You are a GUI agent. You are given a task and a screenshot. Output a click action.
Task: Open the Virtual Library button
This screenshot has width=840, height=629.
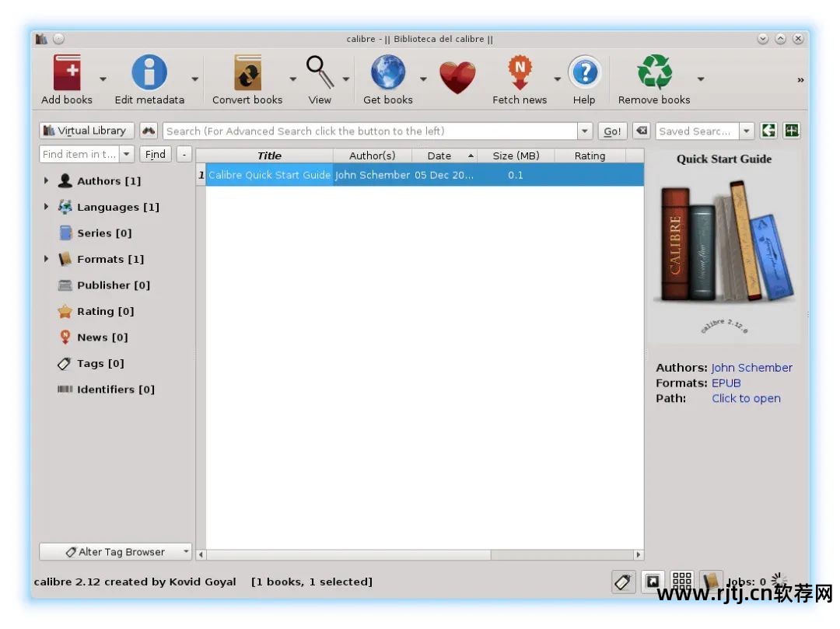coord(86,131)
